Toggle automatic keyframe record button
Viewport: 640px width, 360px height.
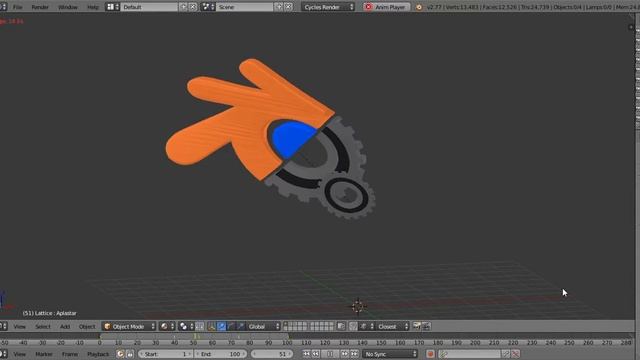coord(430,354)
